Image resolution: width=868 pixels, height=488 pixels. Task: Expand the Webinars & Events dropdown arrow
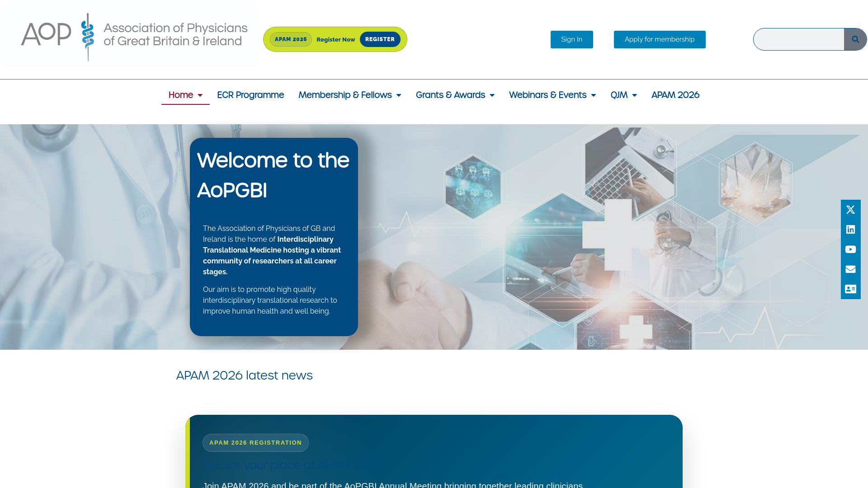tap(593, 95)
